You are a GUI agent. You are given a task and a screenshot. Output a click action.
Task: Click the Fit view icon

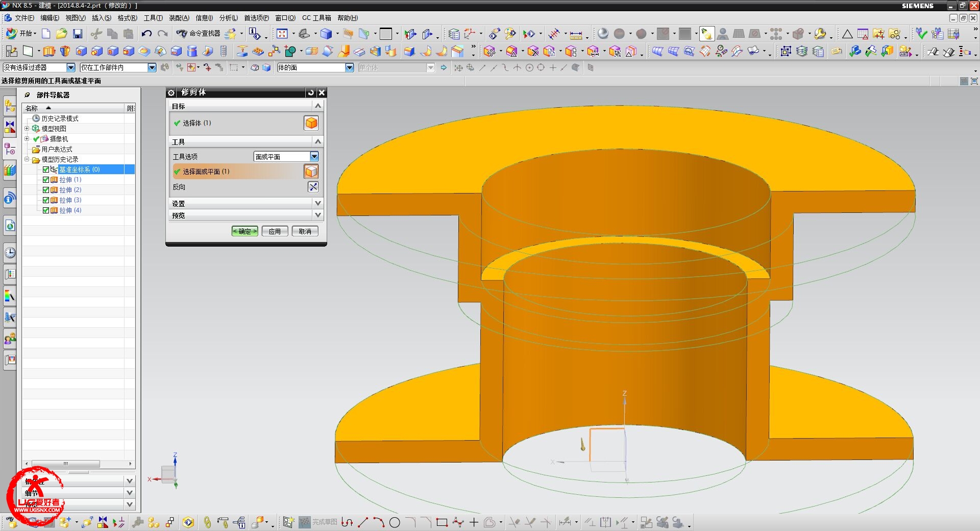pyautogui.click(x=282, y=34)
